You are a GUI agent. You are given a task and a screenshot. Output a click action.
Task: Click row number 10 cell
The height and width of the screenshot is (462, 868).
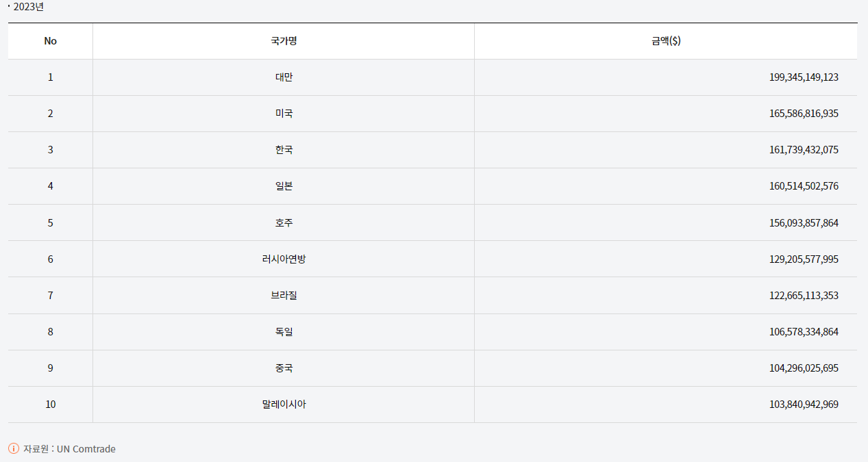coord(50,405)
